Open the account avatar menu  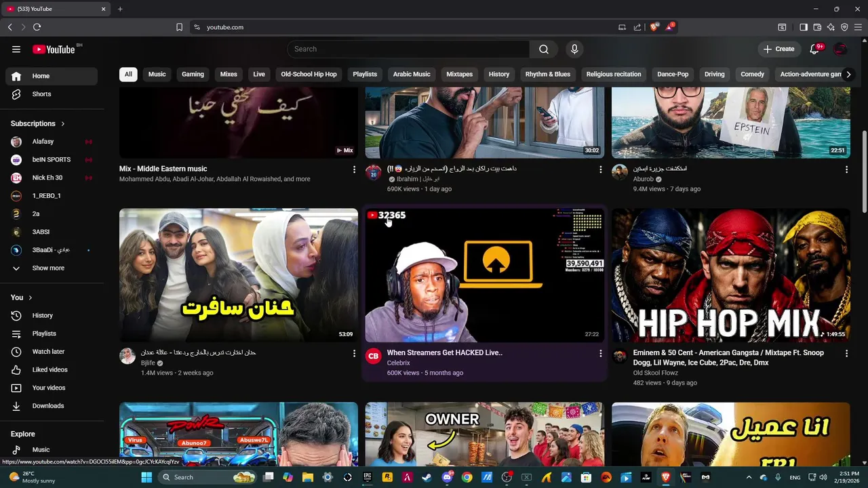click(x=840, y=49)
